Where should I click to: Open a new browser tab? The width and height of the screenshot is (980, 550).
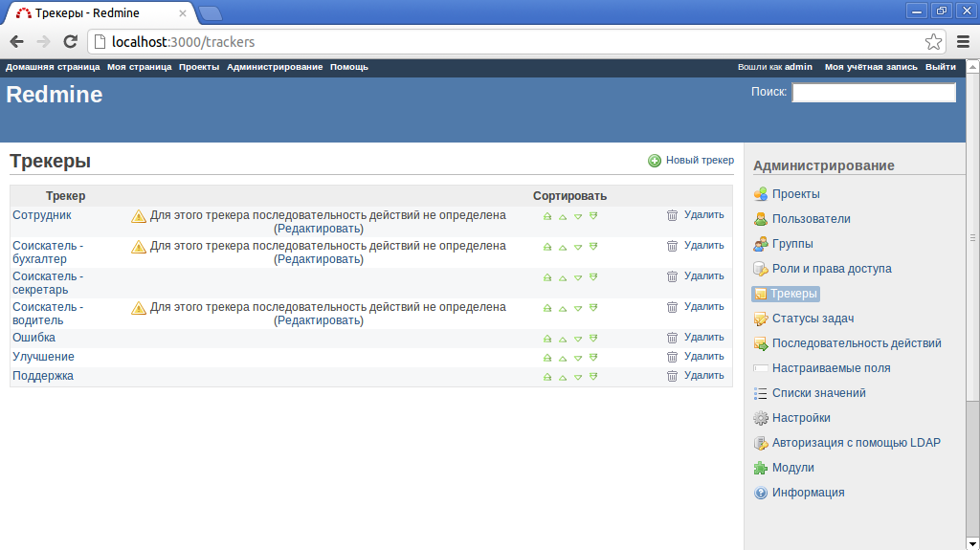[x=210, y=13]
